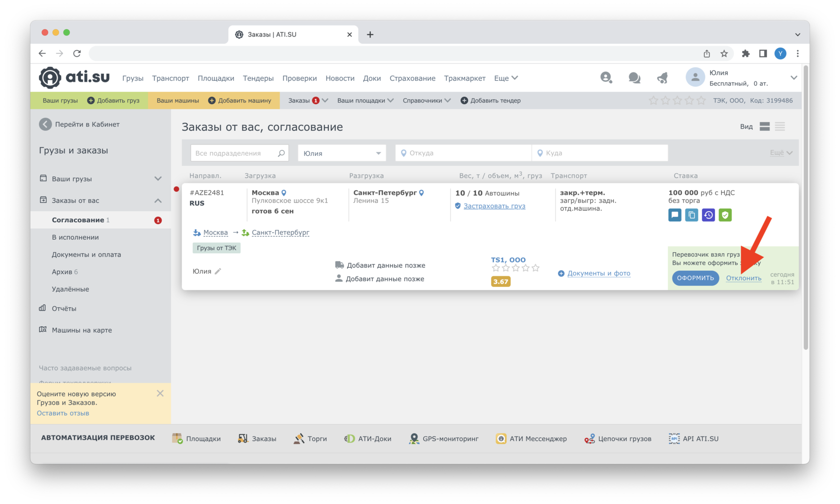Click the Отклонить link
The width and height of the screenshot is (840, 504).
click(x=743, y=278)
